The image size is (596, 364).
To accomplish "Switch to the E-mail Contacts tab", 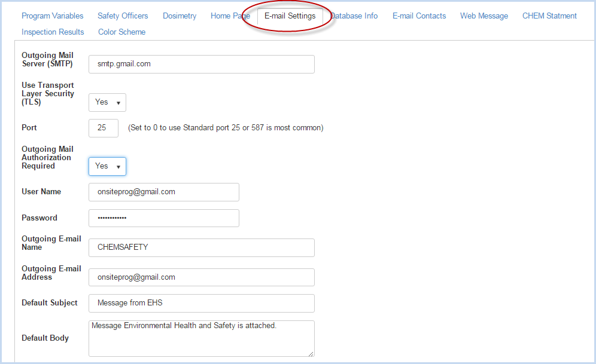I will coord(419,16).
